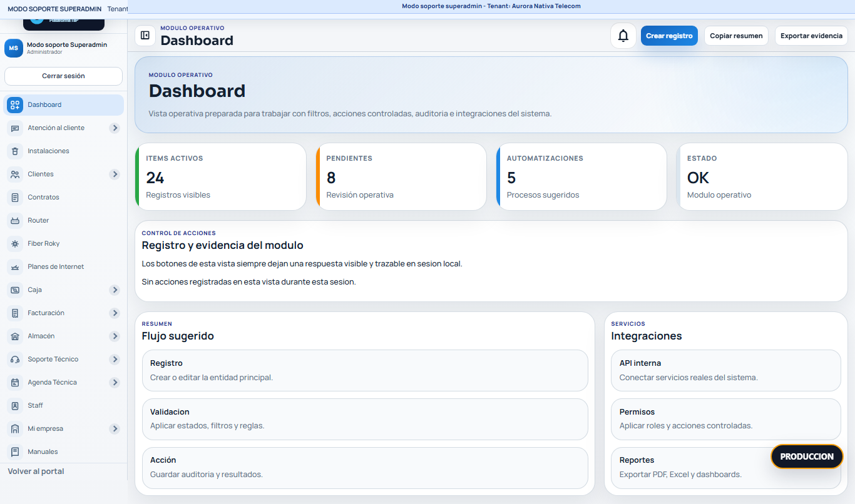Click the Instalaciones icon in sidebar
The width and height of the screenshot is (855, 504).
coord(15,151)
